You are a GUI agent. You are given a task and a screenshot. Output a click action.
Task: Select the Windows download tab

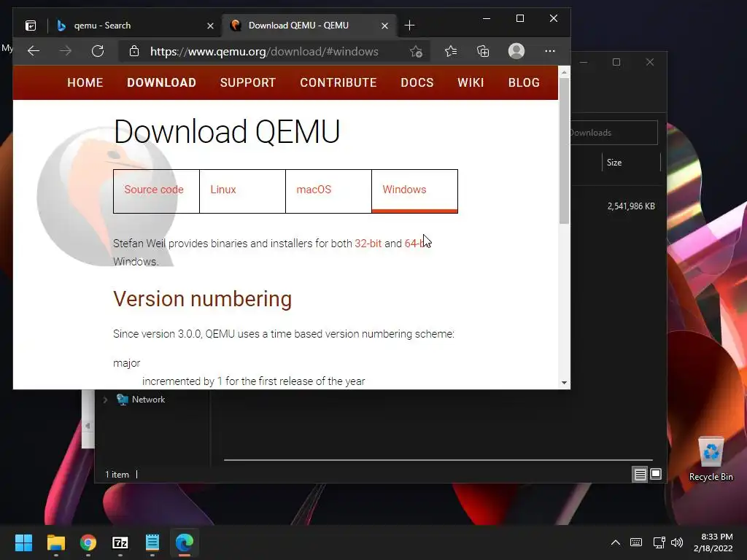pyautogui.click(x=414, y=191)
